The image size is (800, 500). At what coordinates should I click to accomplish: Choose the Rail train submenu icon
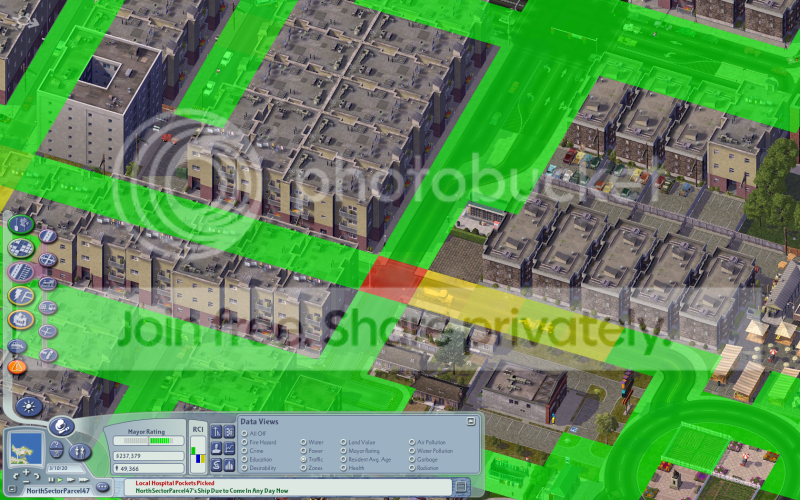coord(47,283)
